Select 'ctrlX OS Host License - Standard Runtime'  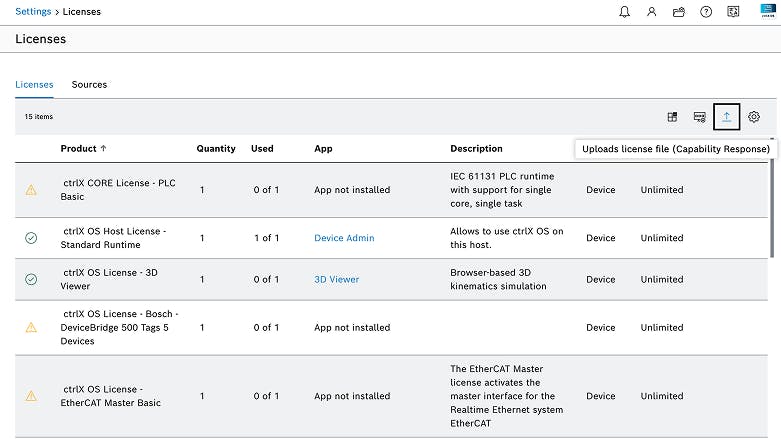click(114, 238)
